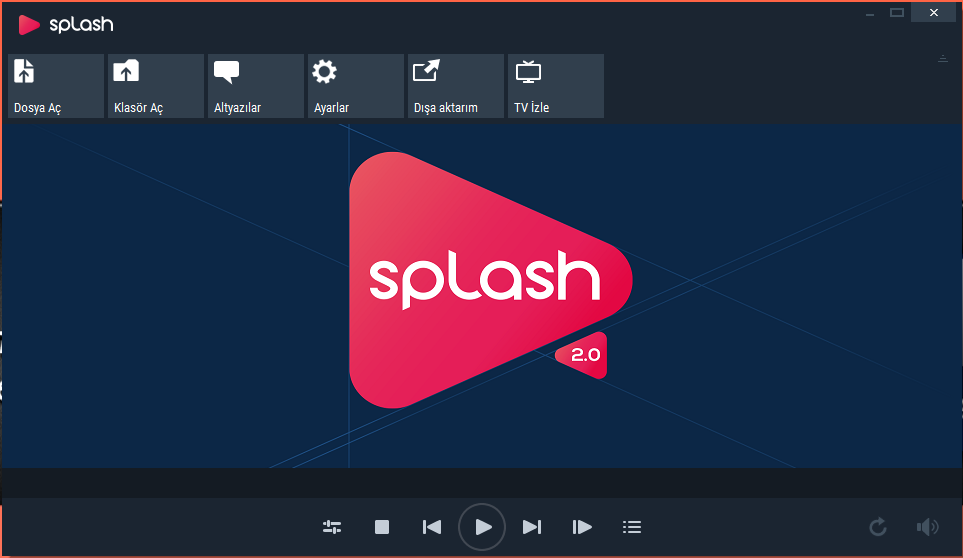Open the TV İzle television option
This screenshot has width=963, height=558.
pos(556,86)
